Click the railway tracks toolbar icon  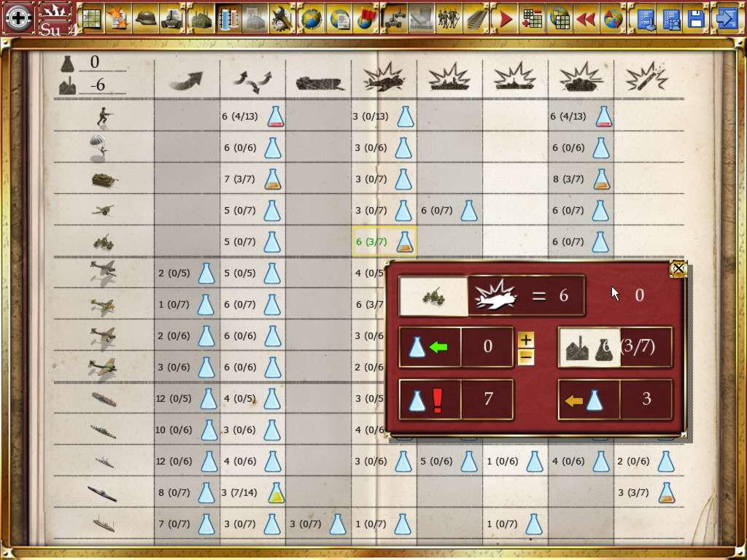click(x=476, y=18)
